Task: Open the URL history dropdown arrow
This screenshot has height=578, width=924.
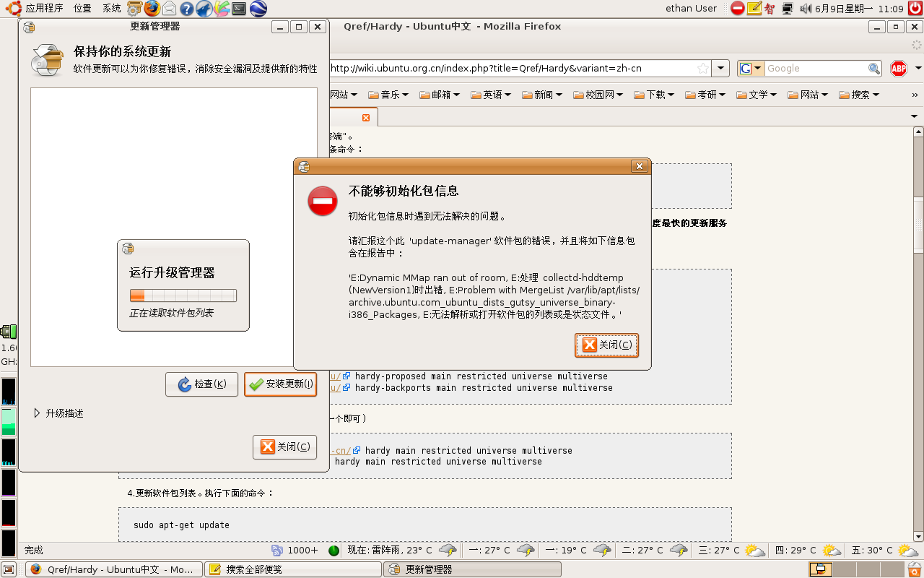Action: [720, 69]
